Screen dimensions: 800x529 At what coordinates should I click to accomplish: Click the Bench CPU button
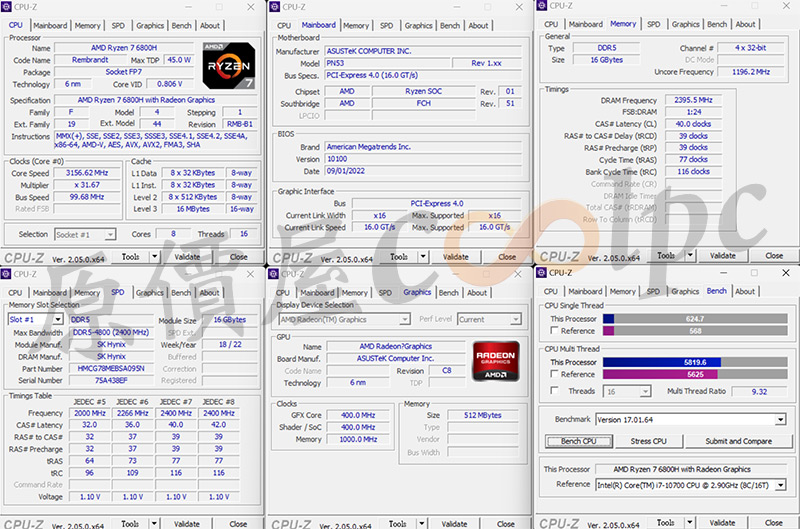tap(579, 441)
